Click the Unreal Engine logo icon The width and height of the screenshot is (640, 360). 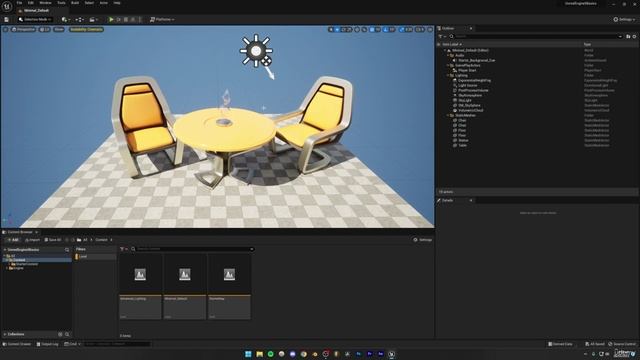pos(7,7)
